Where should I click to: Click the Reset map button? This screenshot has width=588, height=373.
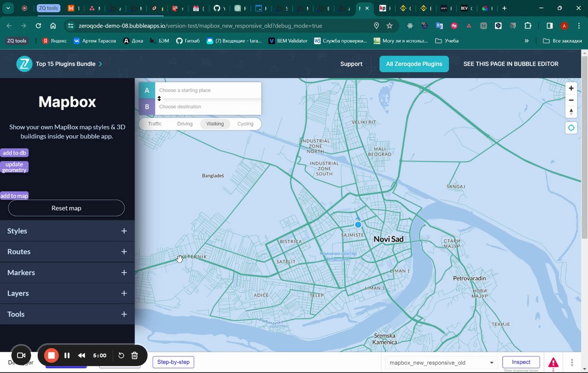tap(66, 208)
